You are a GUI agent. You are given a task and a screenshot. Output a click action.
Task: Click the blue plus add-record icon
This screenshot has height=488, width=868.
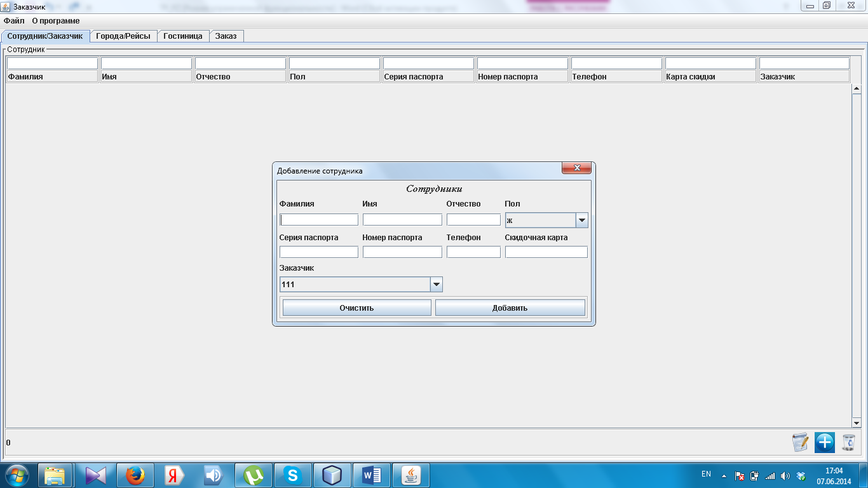coord(824,442)
